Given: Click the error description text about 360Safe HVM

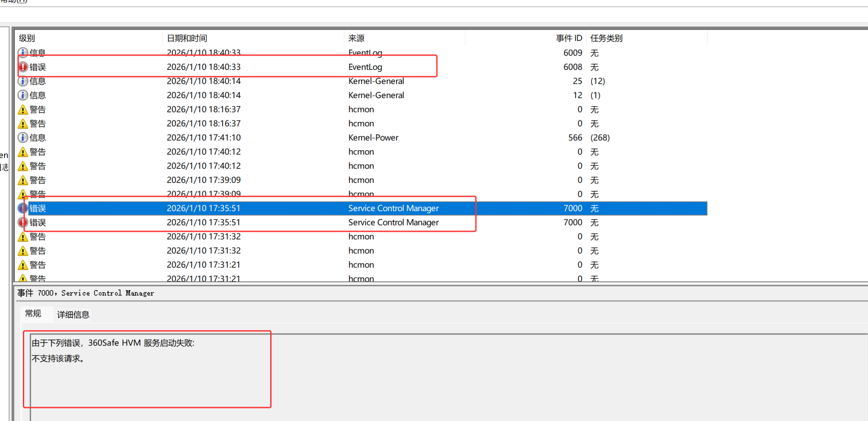Looking at the screenshot, I should coord(113,343).
